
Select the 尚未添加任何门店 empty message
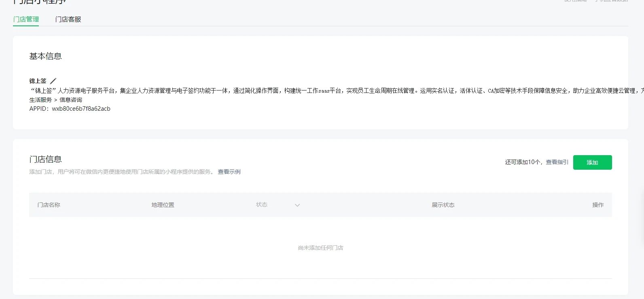pos(320,248)
